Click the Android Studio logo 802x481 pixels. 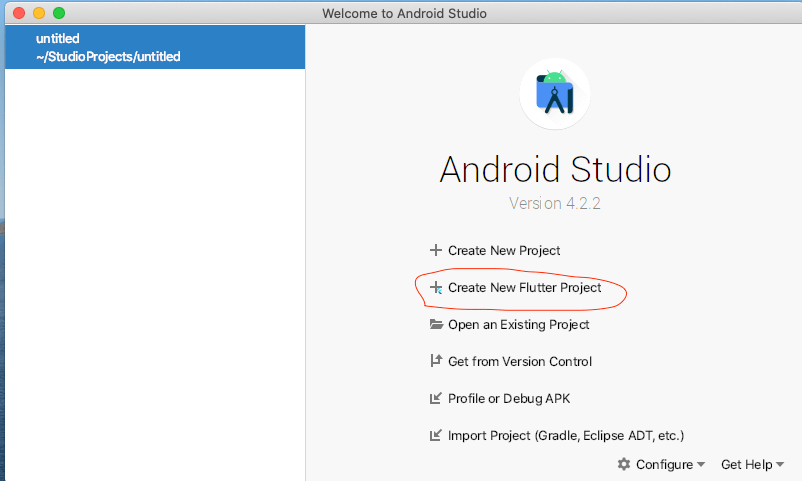(555, 94)
